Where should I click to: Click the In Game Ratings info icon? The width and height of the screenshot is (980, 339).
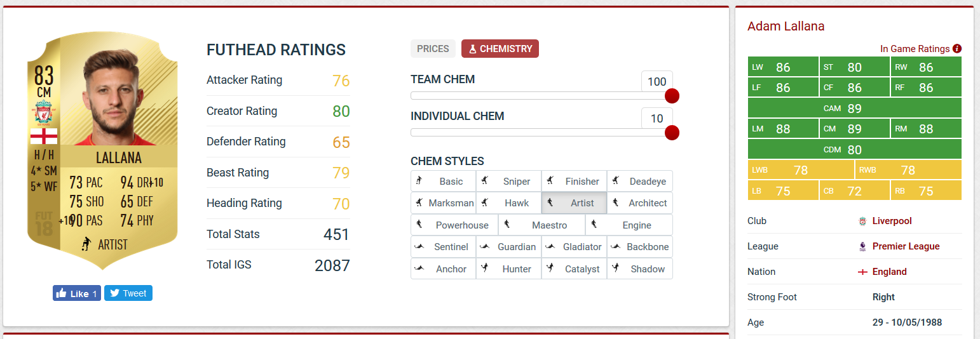coord(957,49)
